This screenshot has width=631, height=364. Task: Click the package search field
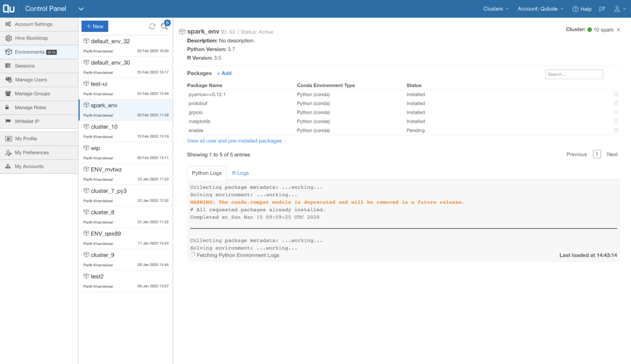pos(574,74)
